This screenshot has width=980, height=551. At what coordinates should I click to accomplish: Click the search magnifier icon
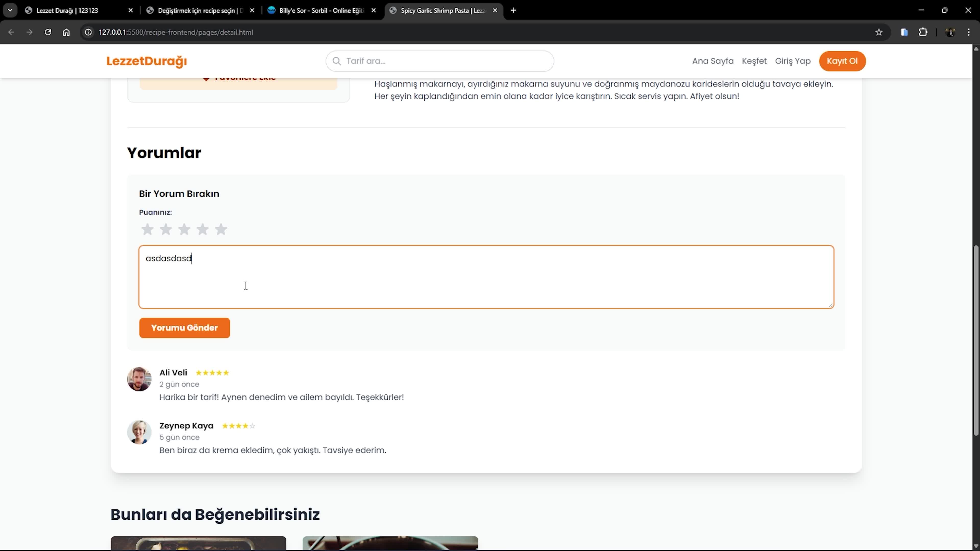coord(337,61)
